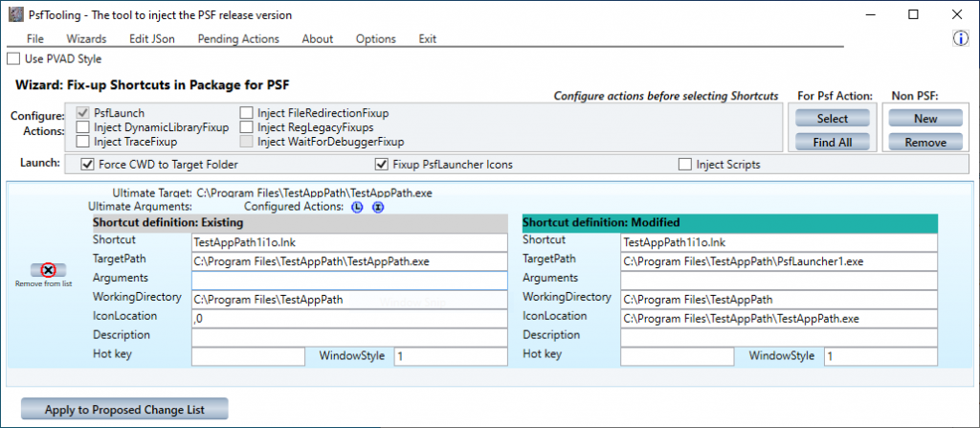Click the 'Ultimate Arguments:' label

(140, 205)
